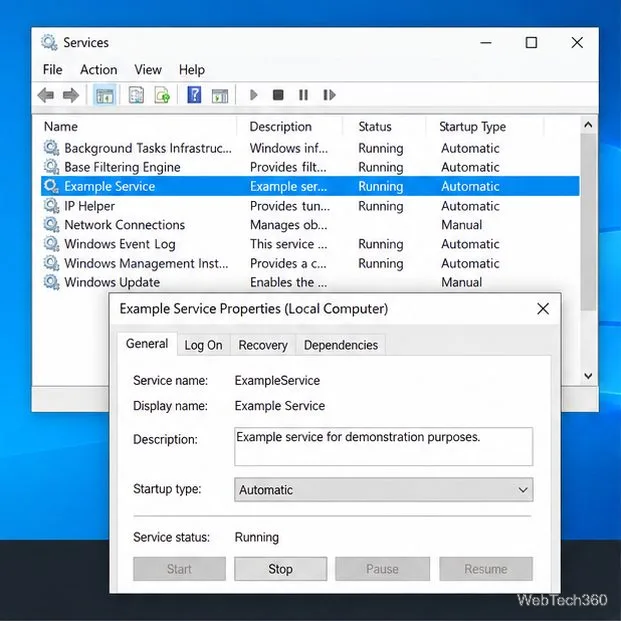This screenshot has width=621, height=621.
Task: Click the 'Enables the ...' description cell
Action: 289,282
